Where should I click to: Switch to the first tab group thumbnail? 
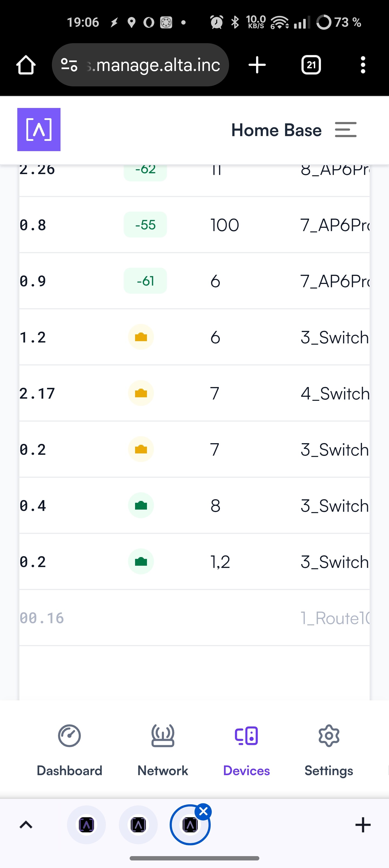click(86, 825)
